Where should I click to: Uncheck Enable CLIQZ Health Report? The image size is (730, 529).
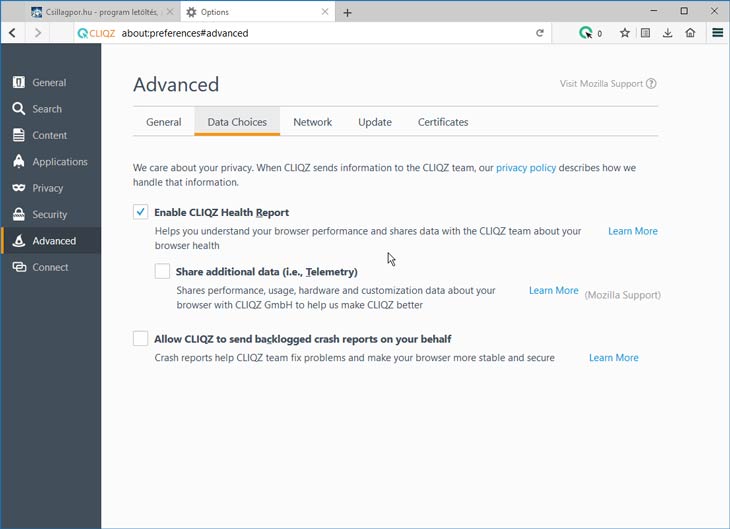(x=140, y=212)
